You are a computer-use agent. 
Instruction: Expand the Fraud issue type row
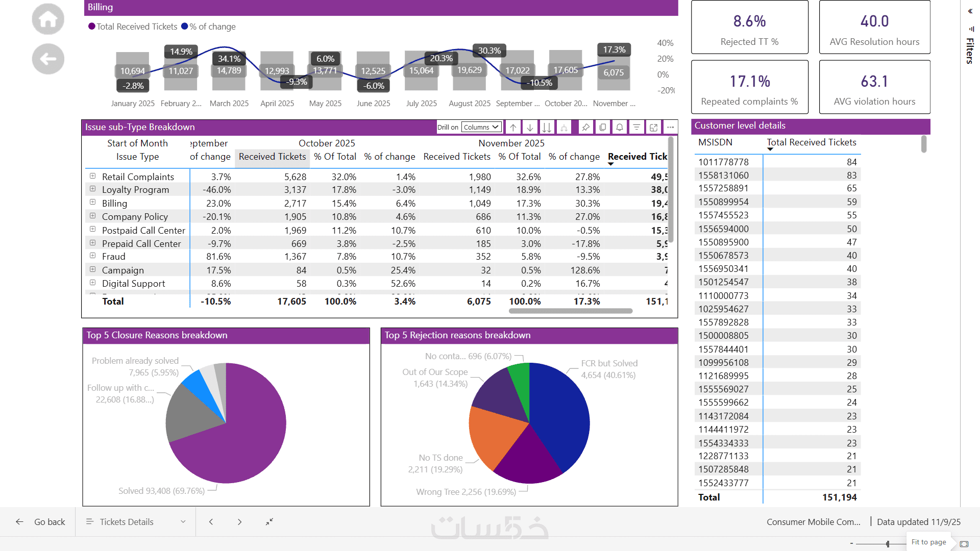click(93, 256)
